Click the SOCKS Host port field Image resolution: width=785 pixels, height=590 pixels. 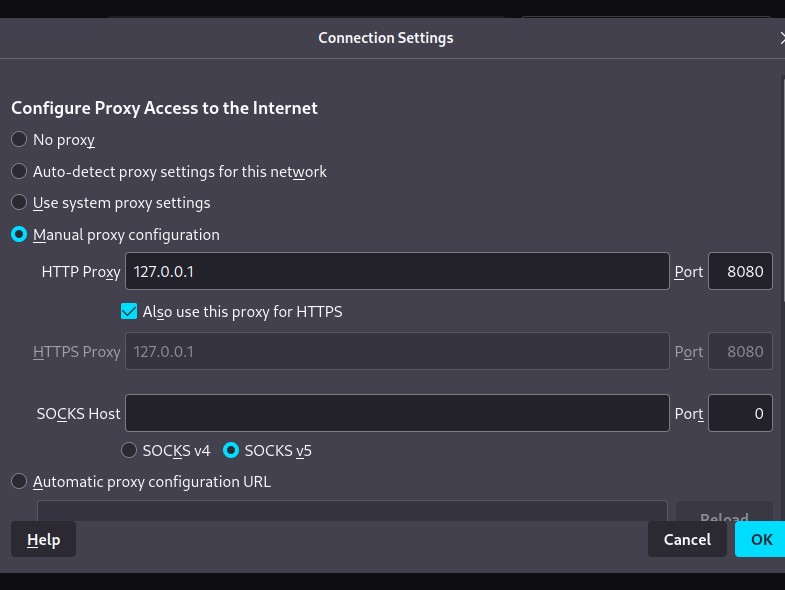(x=740, y=413)
